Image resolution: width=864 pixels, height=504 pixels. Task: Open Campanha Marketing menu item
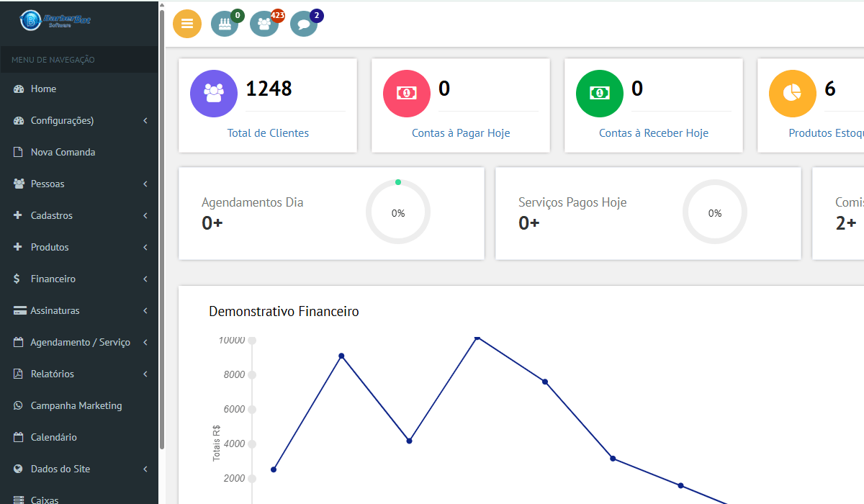(x=76, y=405)
